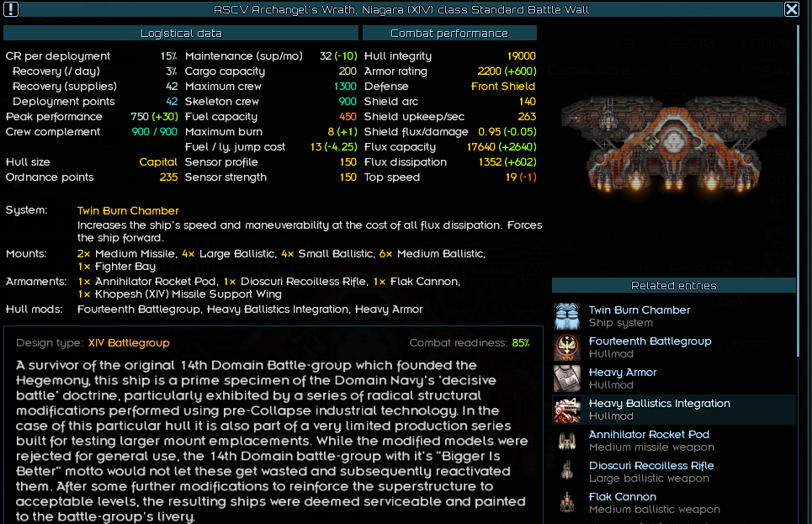Click the Cargo capacity value 200
The height and width of the screenshot is (524, 812).
[347, 71]
